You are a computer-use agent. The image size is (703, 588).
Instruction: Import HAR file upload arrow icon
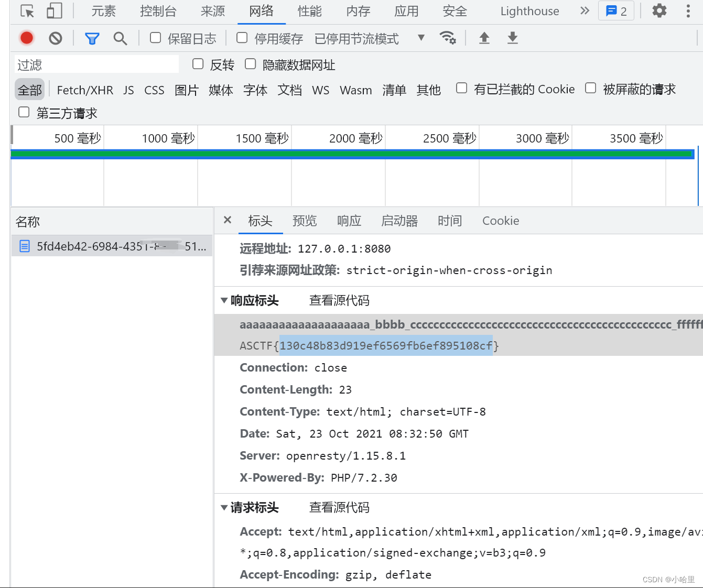point(484,38)
